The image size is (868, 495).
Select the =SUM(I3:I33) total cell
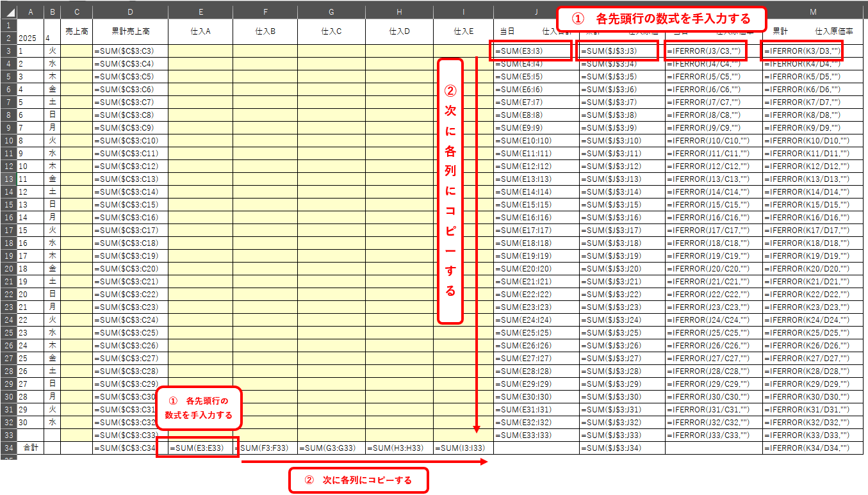[463, 448]
